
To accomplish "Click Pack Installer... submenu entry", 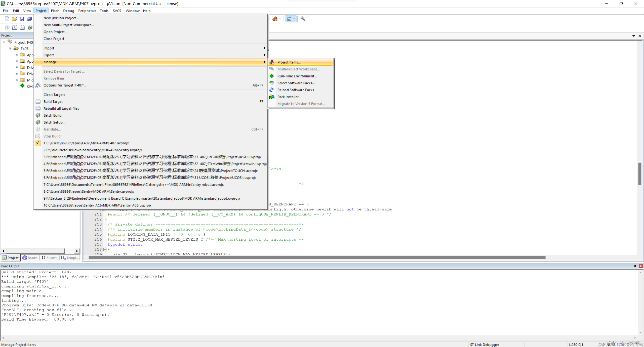I will [301, 97].
